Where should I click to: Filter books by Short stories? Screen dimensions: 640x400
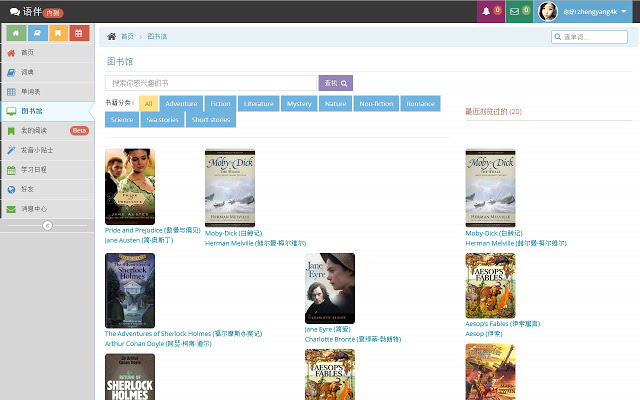(211, 120)
